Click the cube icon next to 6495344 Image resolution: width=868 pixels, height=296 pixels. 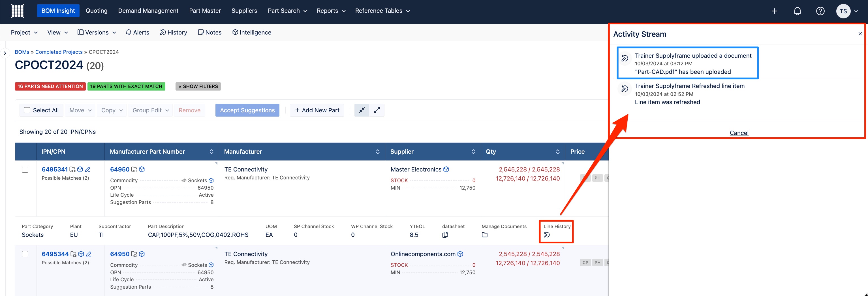[81, 254]
